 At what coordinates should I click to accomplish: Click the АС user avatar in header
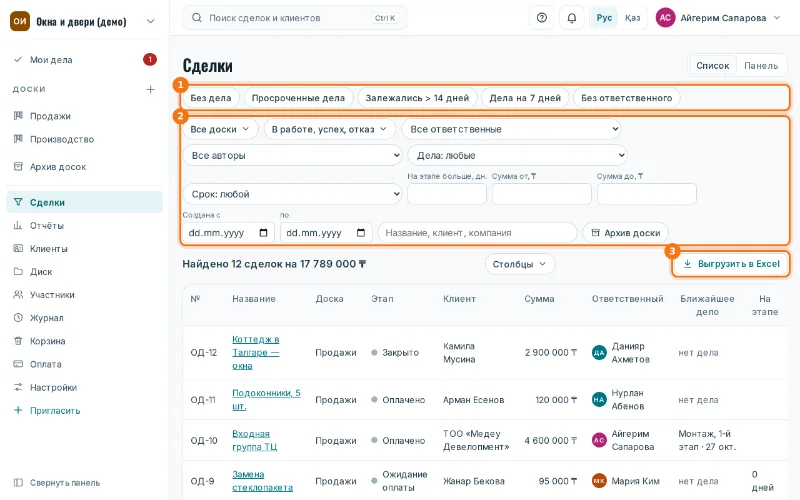[665, 18]
